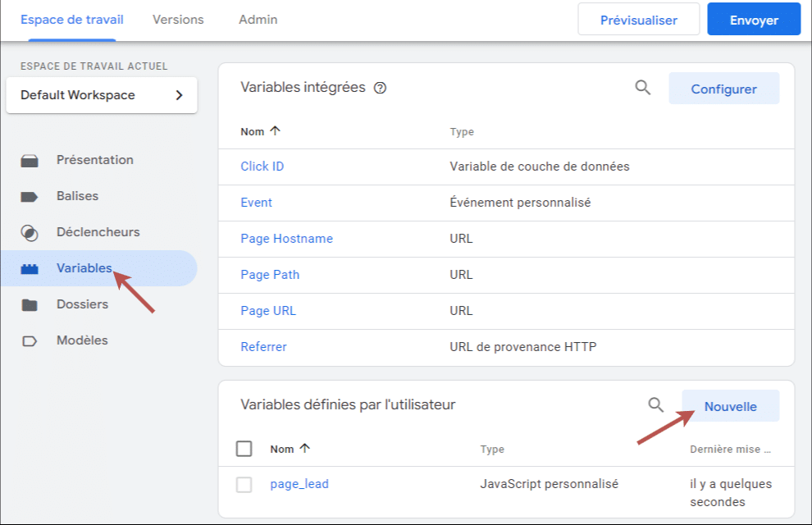Expand the Default Workspace selector

pos(101,95)
